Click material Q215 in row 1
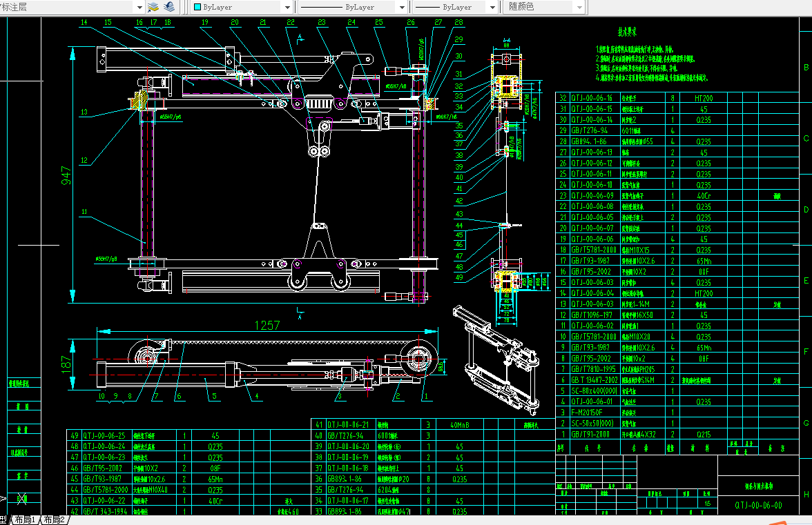 (x=704, y=435)
